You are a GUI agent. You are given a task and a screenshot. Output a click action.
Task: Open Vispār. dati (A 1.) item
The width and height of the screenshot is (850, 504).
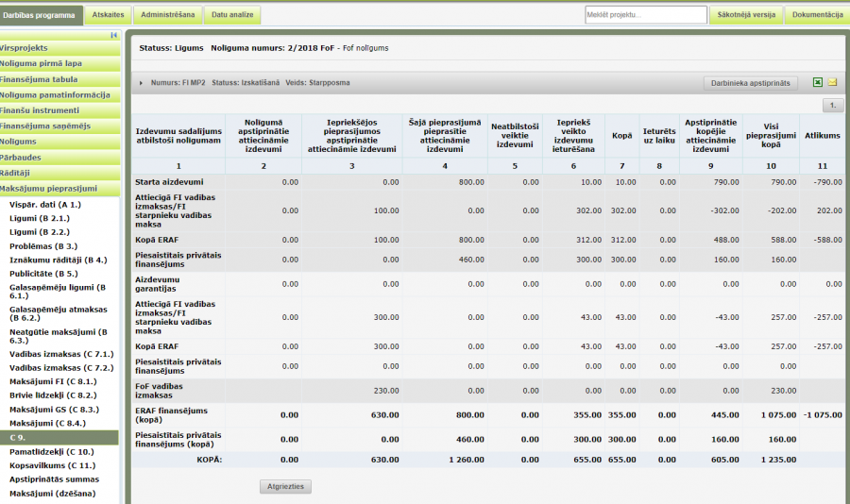pyautogui.click(x=45, y=204)
